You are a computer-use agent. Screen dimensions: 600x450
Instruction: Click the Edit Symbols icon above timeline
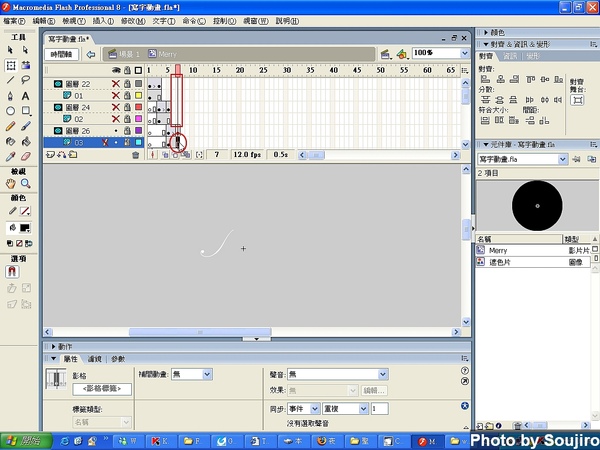click(401, 53)
